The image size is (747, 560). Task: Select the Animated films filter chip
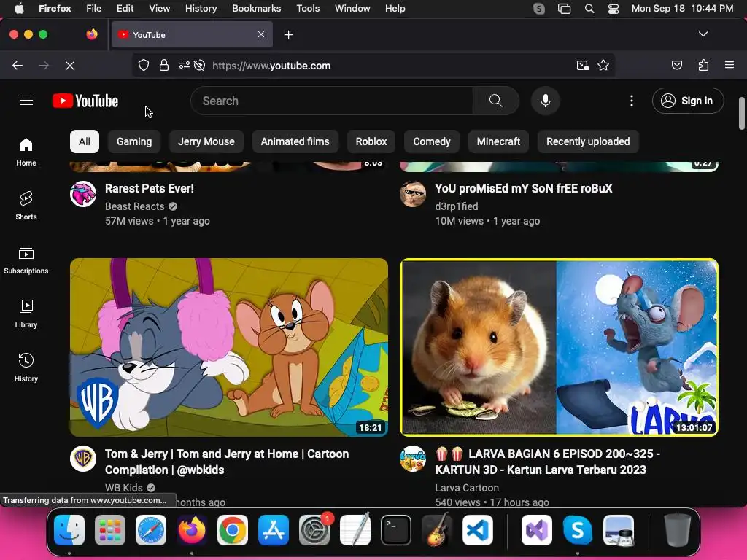pos(295,141)
